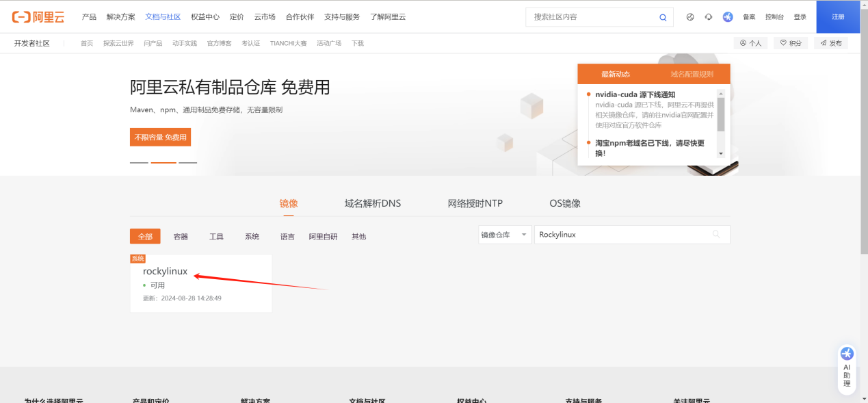Switch to 域名配置规则 tab
868x403 pixels.
(x=692, y=74)
